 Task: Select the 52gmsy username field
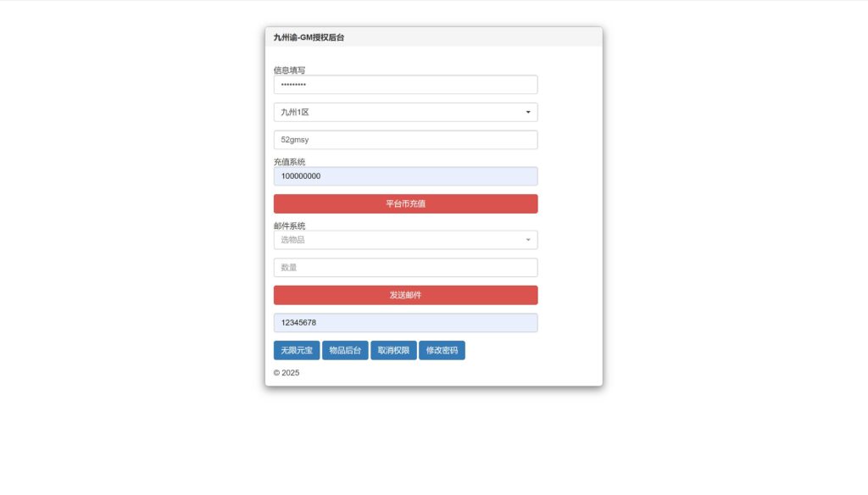click(x=404, y=139)
